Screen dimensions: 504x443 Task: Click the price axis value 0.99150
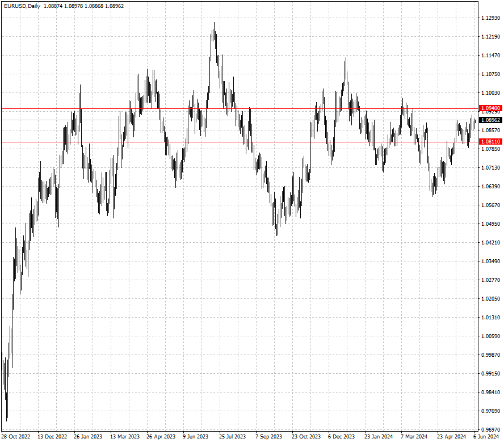(490, 374)
